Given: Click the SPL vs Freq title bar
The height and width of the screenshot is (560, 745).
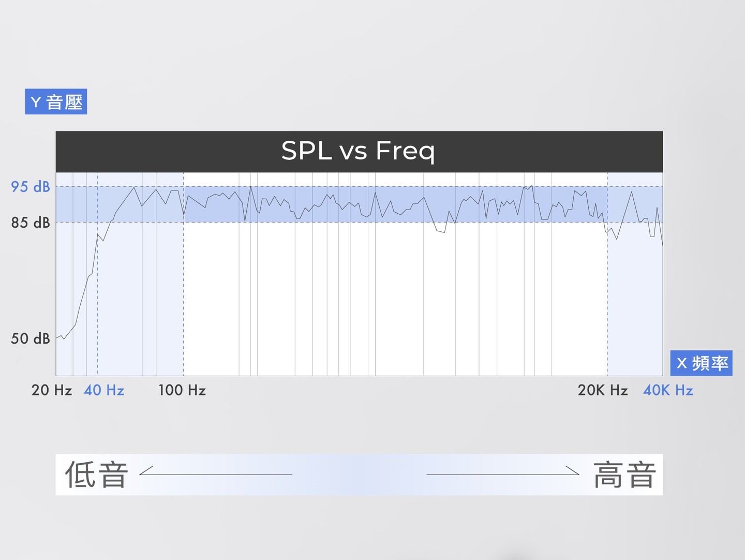Looking at the screenshot, I should pos(359,151).
